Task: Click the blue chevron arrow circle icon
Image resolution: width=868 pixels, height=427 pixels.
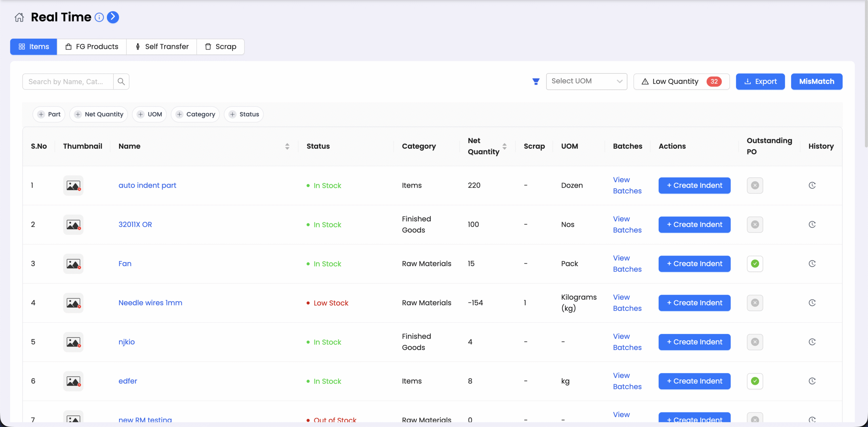Action: click(113, 17)
